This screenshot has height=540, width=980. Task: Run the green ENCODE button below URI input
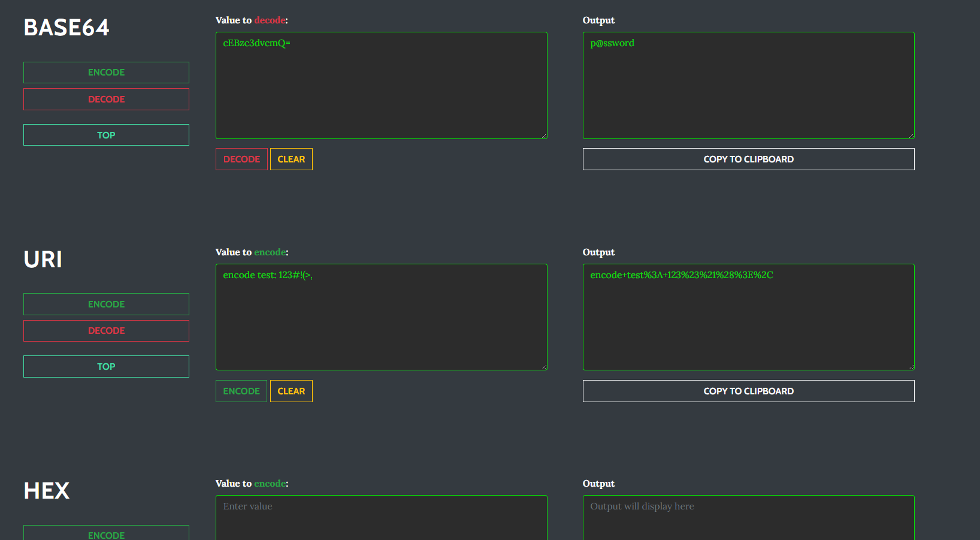(x=241, y=391)
